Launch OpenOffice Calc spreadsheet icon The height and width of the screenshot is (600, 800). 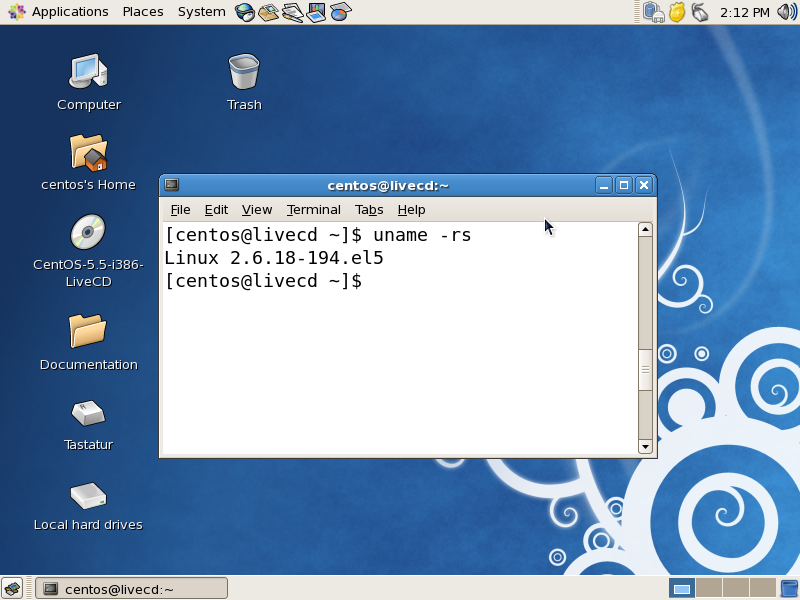click(341, 11)
